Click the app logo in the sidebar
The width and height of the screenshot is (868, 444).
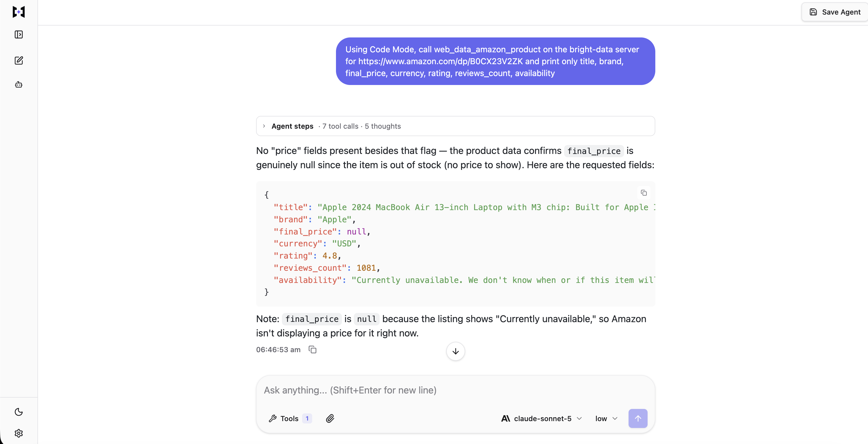coord(18,12)
